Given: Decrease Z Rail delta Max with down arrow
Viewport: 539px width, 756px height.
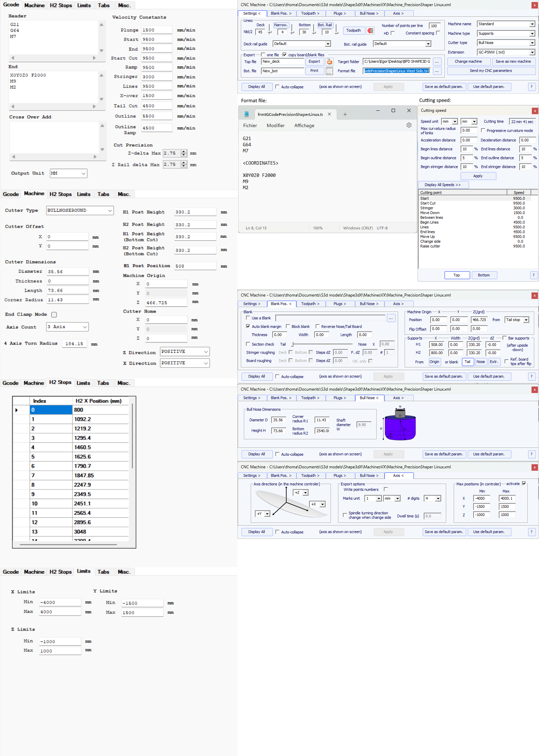Looking at the screenshot, I should tap(184, 166).
